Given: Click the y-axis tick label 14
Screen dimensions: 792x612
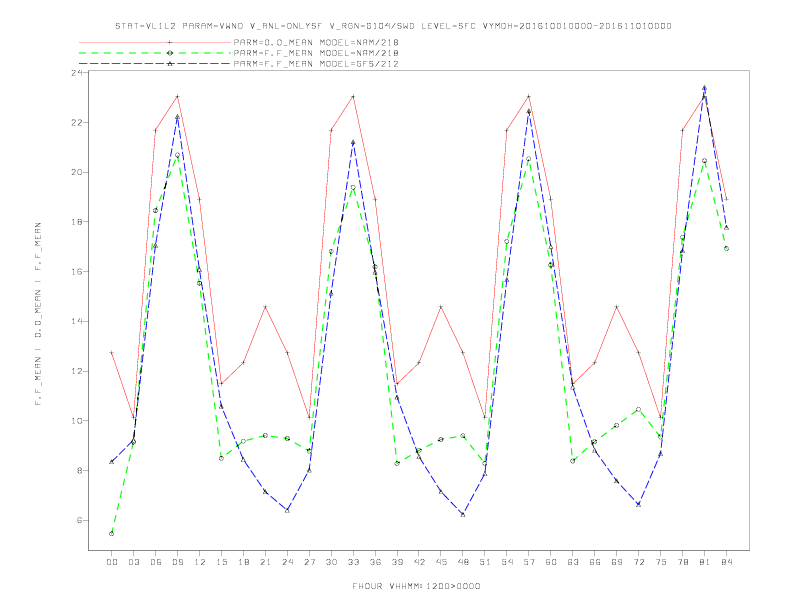Looking at the screenshot, I should pyautogui.click(x=77, y=321).
